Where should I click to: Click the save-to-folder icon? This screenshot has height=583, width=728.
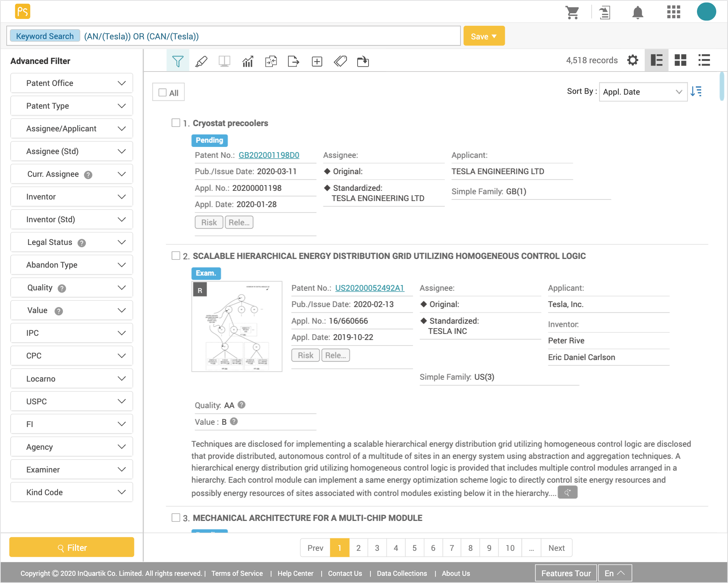tap(363, 61)
